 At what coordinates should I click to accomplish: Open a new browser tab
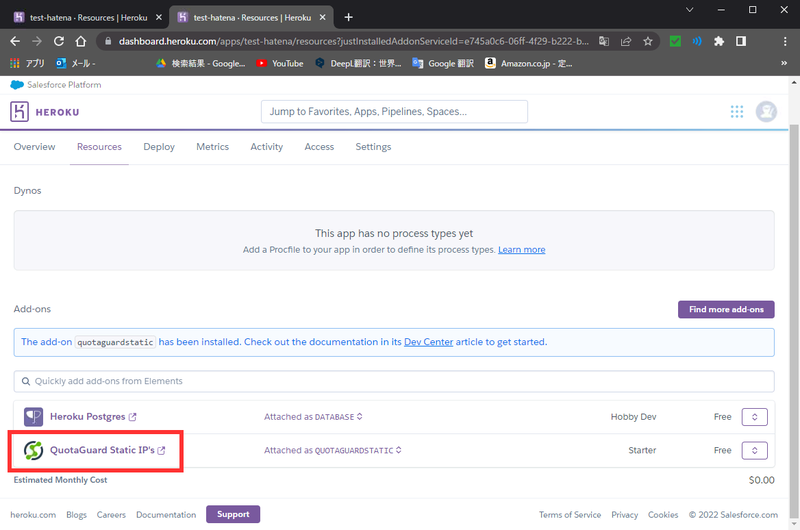click(348, 17)
